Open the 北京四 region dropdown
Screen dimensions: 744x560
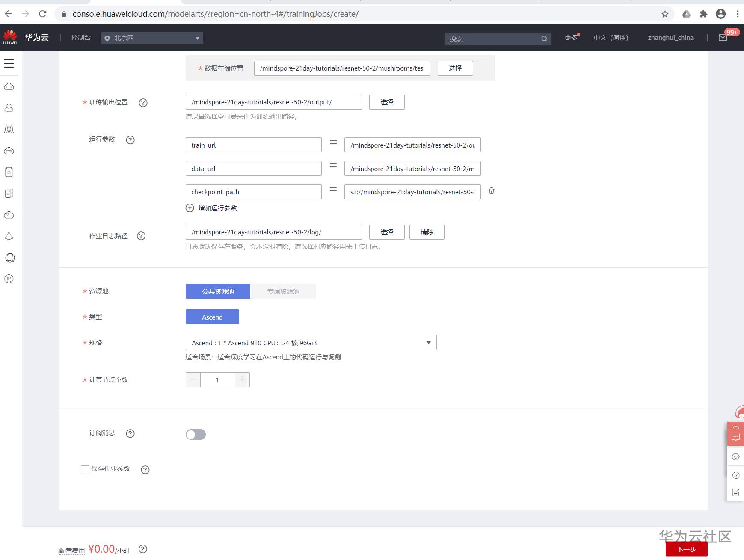click(152, 38)
